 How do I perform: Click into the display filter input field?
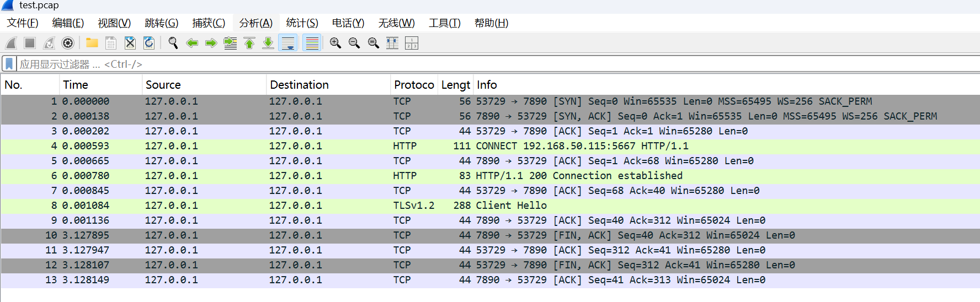point(441,64)
